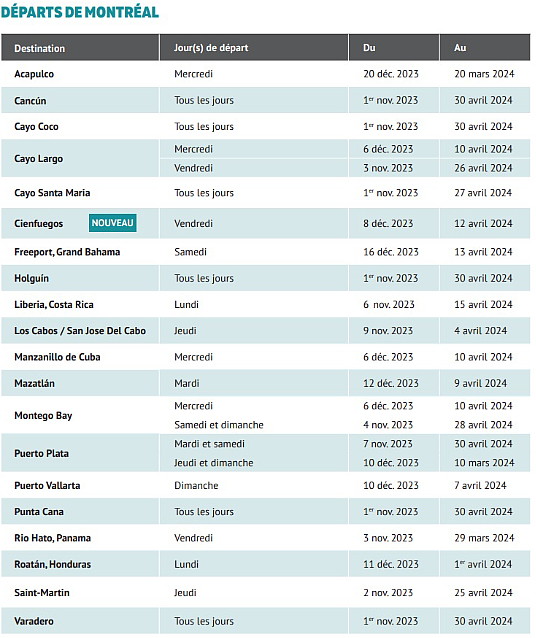Viewport: 536px width, 638px height.
Task: Select the Mazatlán Mardi departure day
Action: click(x=187, y=383)
